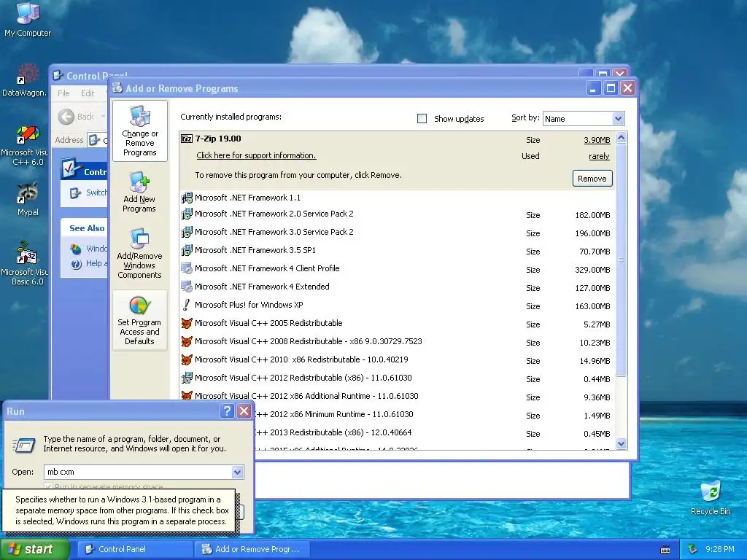
Task: Click the rarely used link for 7-Zip
Action: pos(599,156)
